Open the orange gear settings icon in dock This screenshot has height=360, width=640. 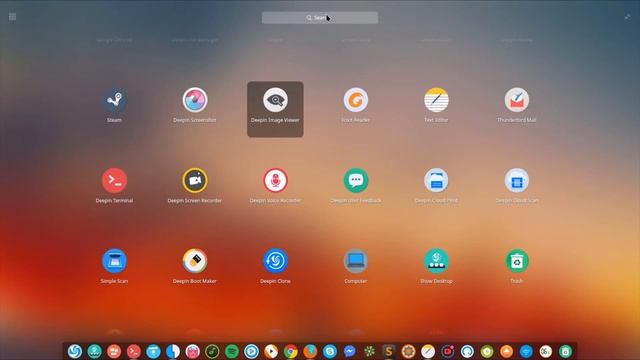coord(408,351)
